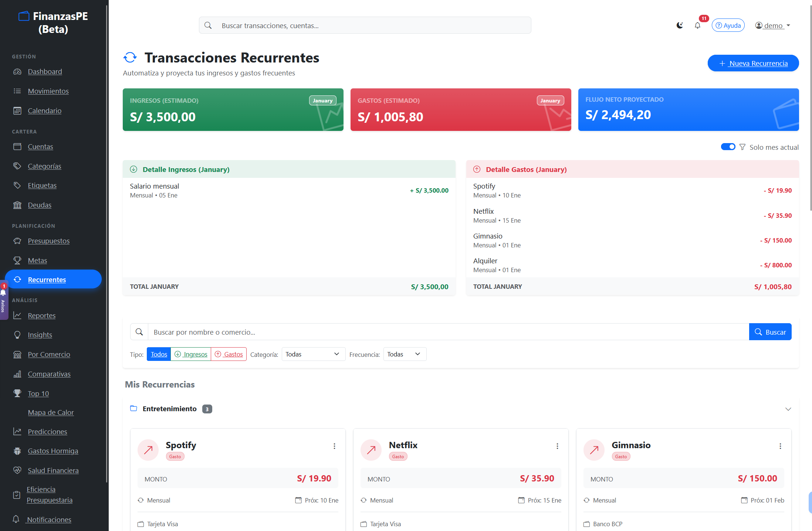
Task: Select the Ingresos type filter
Action: [191, 354]
